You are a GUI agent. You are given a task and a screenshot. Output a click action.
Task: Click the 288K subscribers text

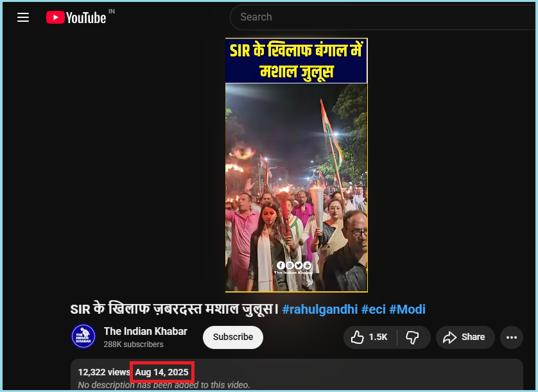[x=134, y=345]
